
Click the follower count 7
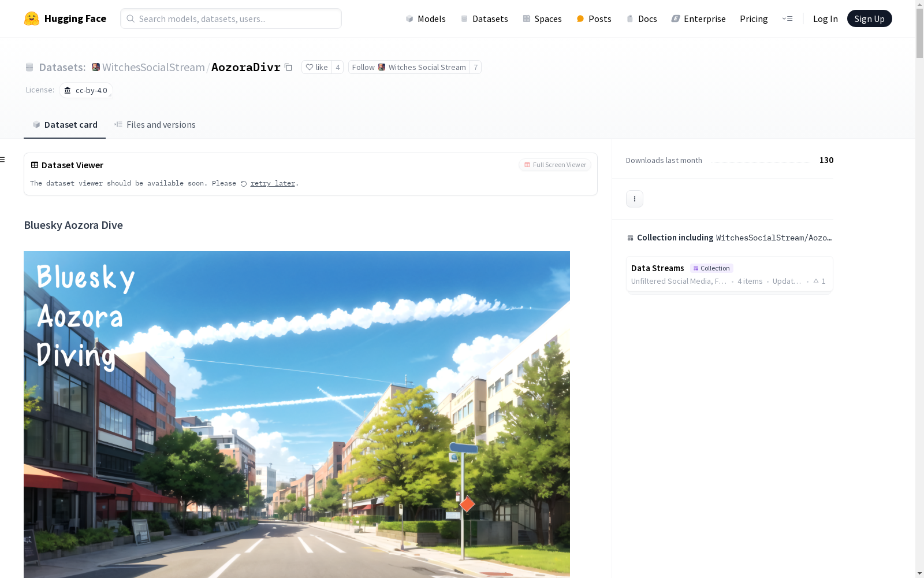coord(476,67)
